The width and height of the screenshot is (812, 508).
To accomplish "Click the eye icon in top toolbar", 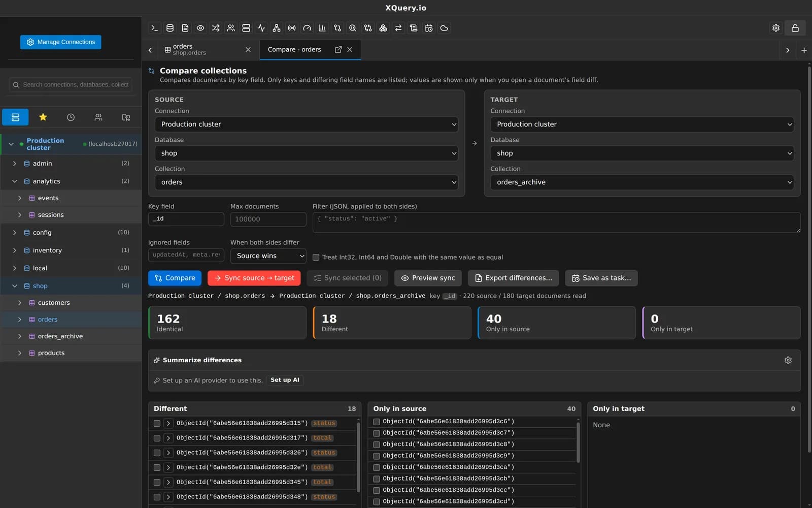I will point(200,28).
